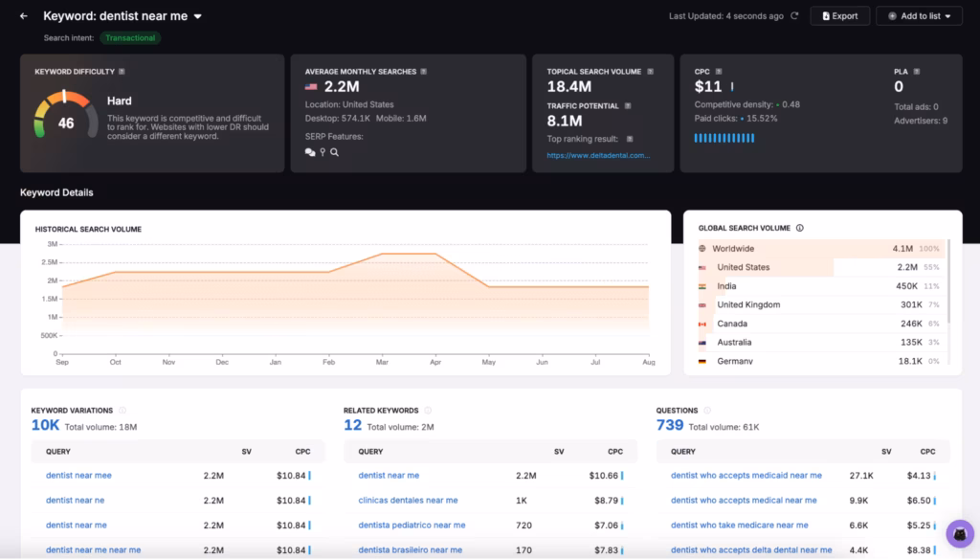Select the Local Pack pin SERP feature icon
The image size is (980, 559).
point(323,152)
